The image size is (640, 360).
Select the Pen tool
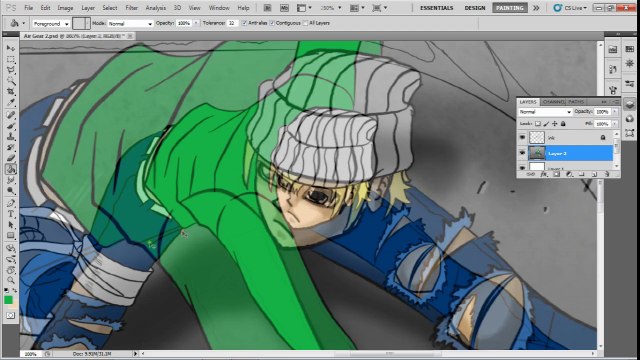click(11, 203)
